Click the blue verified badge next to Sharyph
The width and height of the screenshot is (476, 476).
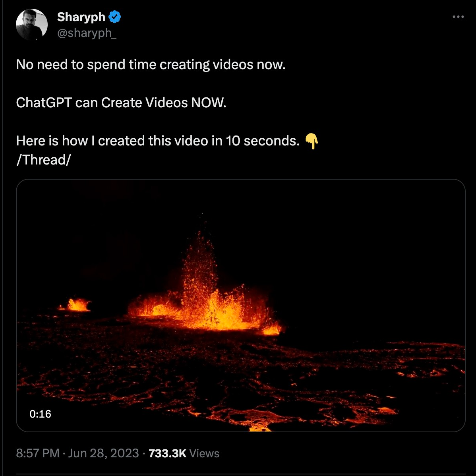tap(115, 17)
